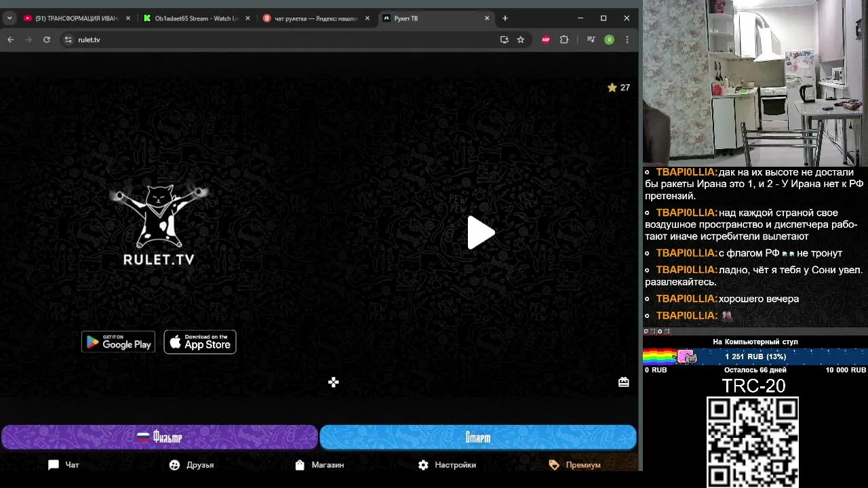Click the Nyan cat on the donation bar
Viewport: 868px width, 488px height.
[686, 357]
